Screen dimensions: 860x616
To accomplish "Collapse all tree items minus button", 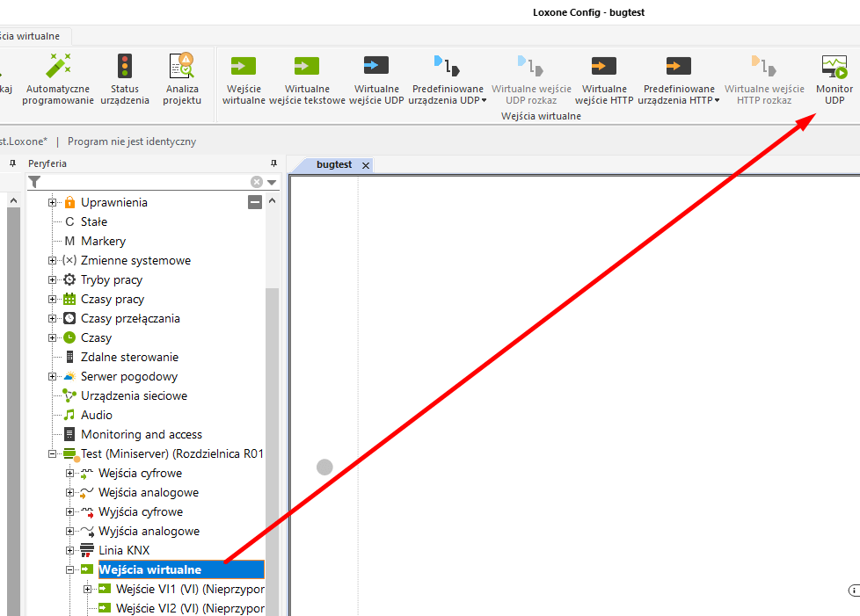I will click(x=255, y=203).
